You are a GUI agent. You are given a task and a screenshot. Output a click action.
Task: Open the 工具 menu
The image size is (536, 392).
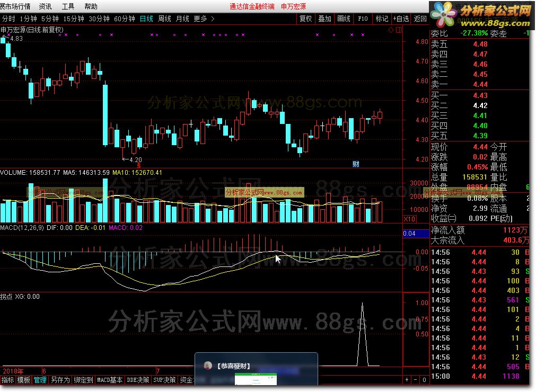68,6
